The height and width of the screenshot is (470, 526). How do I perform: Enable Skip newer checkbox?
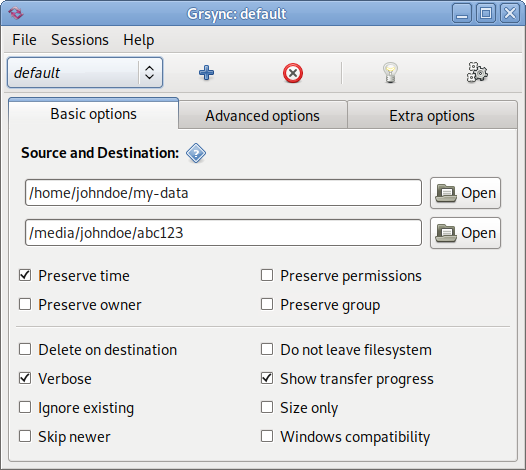25,436
